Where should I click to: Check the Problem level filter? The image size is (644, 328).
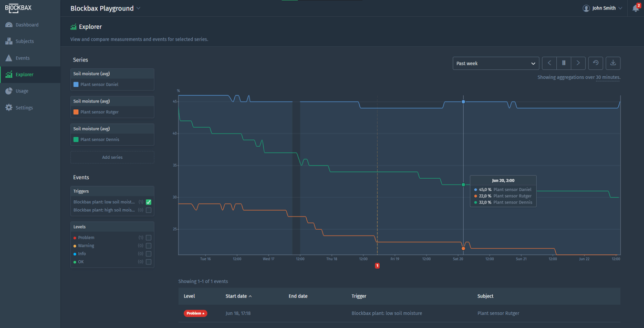coord(148,237)
